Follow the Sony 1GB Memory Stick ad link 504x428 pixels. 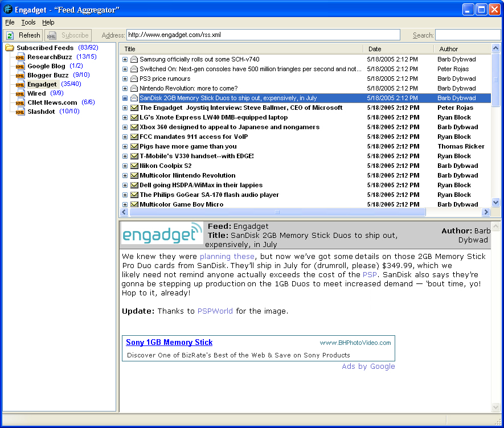tap(169, 342)
